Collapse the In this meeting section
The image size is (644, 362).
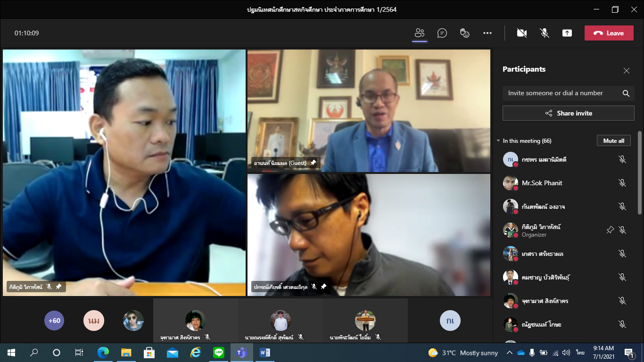[x=498, y=141]
